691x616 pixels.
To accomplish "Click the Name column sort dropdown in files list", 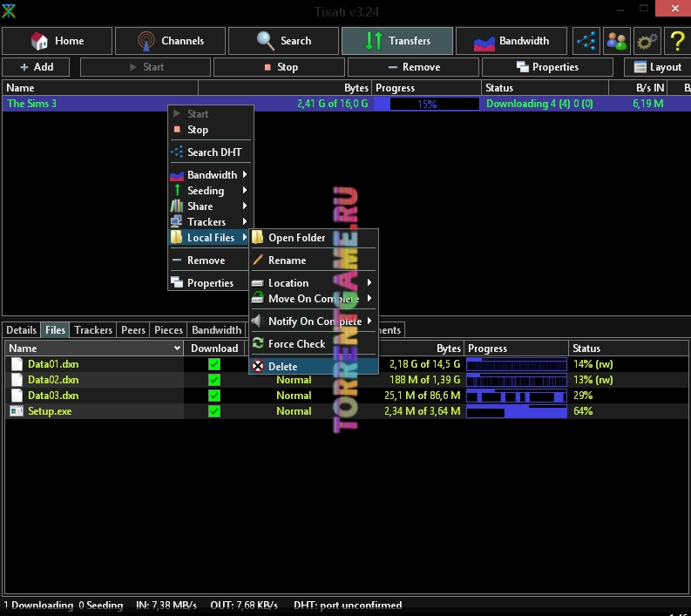I will pos(177,349).
